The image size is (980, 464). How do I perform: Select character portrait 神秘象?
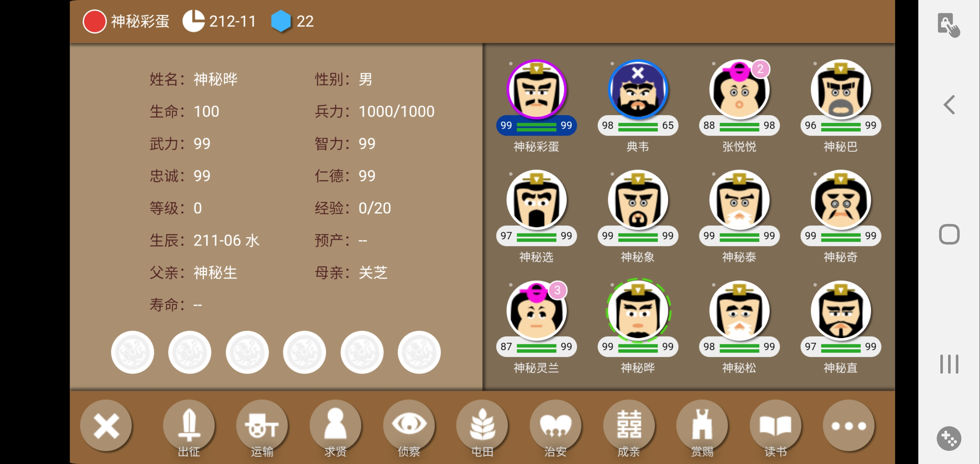pos(638,200)
